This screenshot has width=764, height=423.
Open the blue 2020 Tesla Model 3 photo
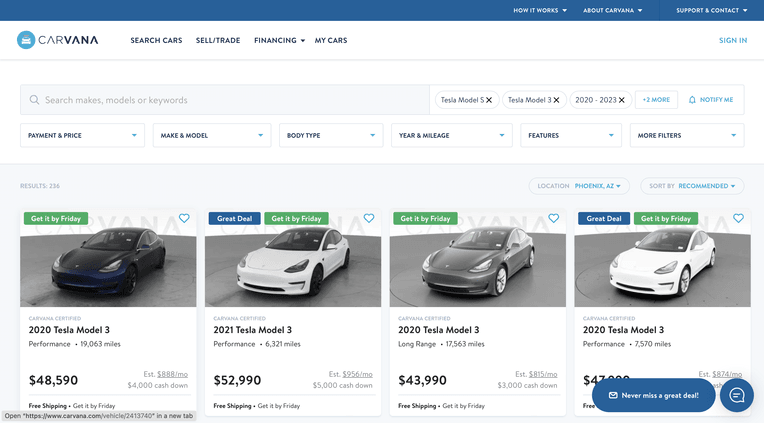(108, 258)
